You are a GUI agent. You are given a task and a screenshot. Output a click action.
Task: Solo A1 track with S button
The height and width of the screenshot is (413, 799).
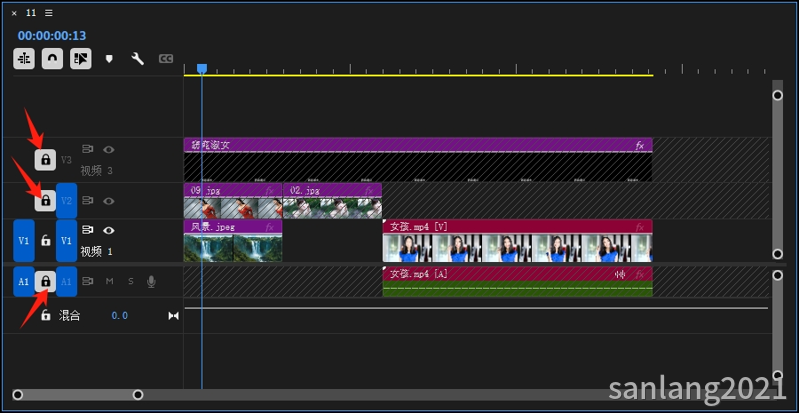[x=130, y=281]
